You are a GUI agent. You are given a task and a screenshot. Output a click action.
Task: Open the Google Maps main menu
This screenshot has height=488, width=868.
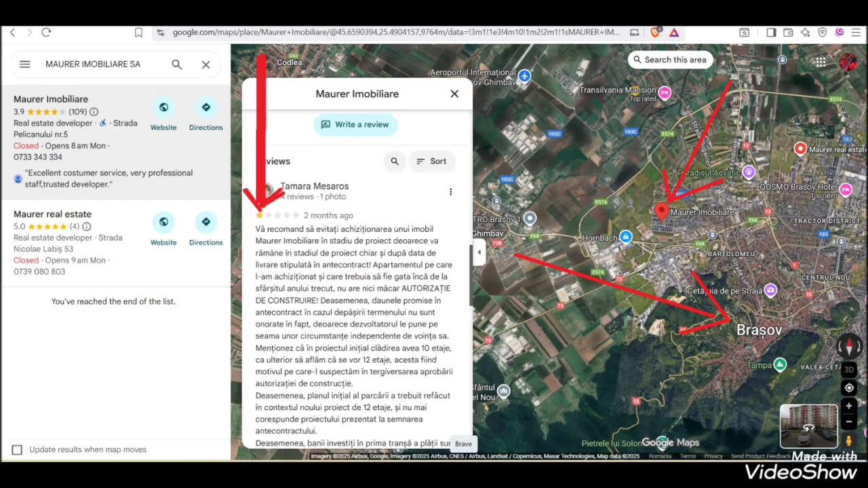coord(25,64)
